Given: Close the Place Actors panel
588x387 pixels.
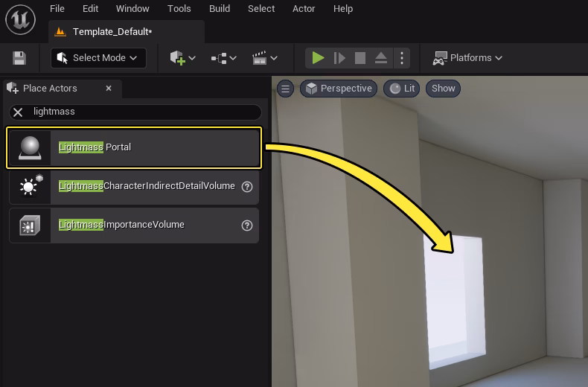Looking at the screenshot, I should [x=109, y=89].
